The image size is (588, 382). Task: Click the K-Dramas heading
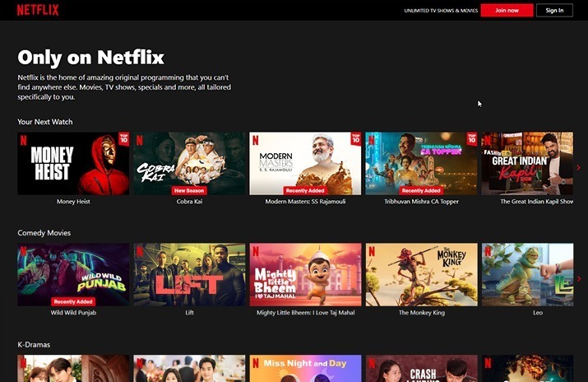coord(34,344)
